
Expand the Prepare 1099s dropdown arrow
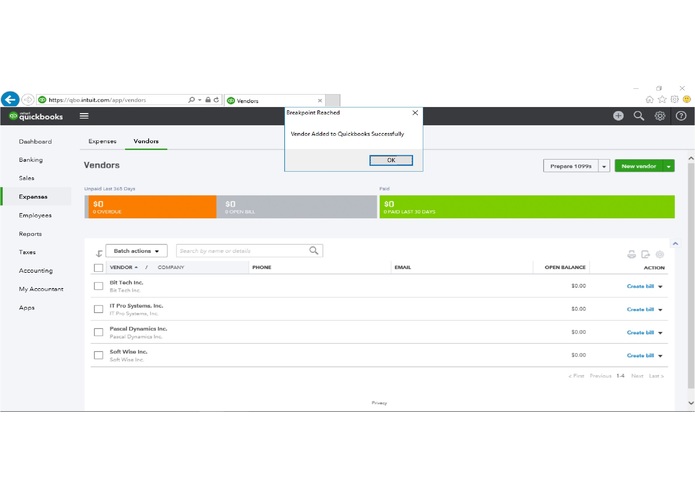604,166
